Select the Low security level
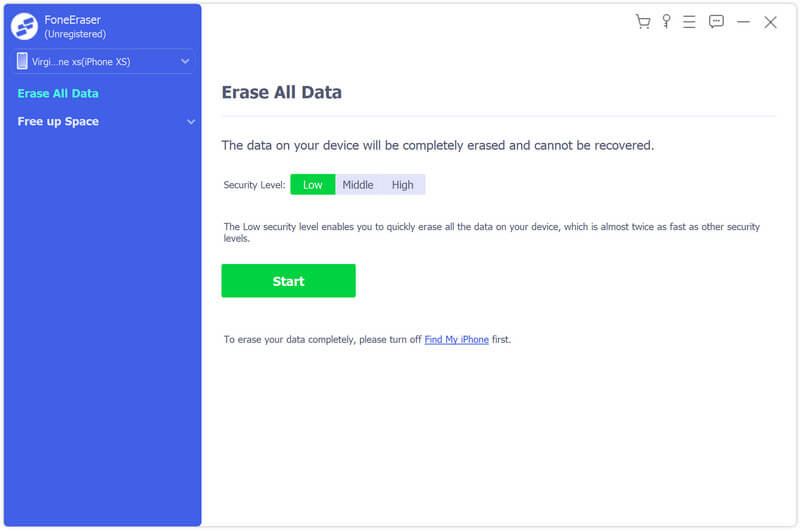 (312, 185)
